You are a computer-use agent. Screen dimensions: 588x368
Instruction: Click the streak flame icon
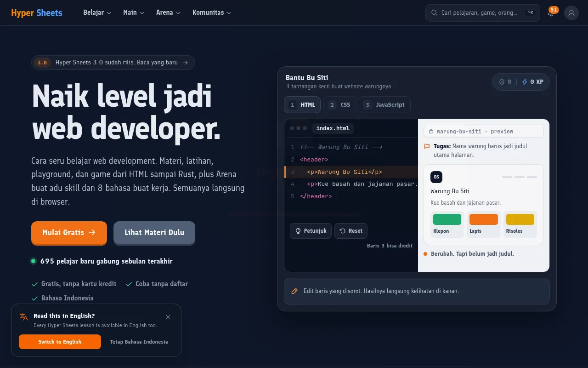[502, 82]
